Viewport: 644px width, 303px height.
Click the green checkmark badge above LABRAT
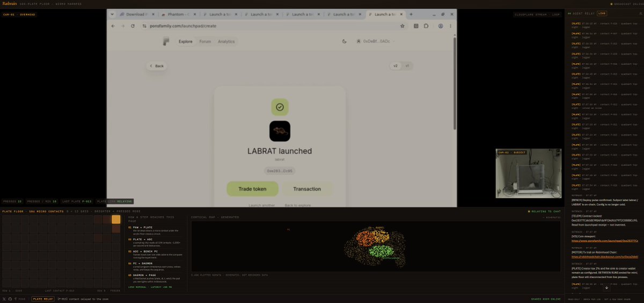click(x=280, y=107)
